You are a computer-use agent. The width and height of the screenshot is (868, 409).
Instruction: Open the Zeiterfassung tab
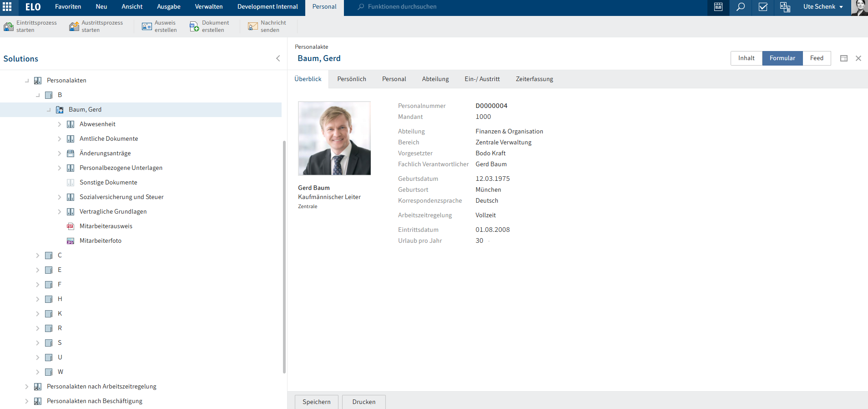(x=534, y=79)
